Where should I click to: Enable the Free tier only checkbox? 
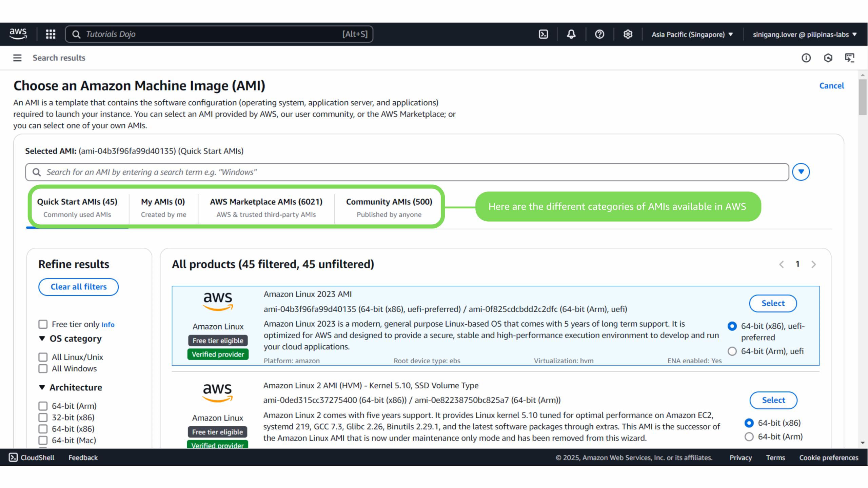[43, 324]
